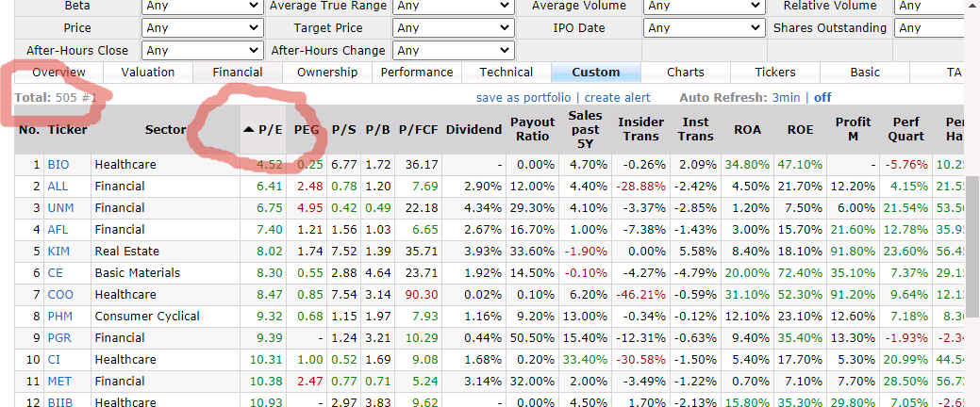Sort by the Dividend column header
This screenshot has height=407, width=980.
pyautogui.click(x=473, y=130)
